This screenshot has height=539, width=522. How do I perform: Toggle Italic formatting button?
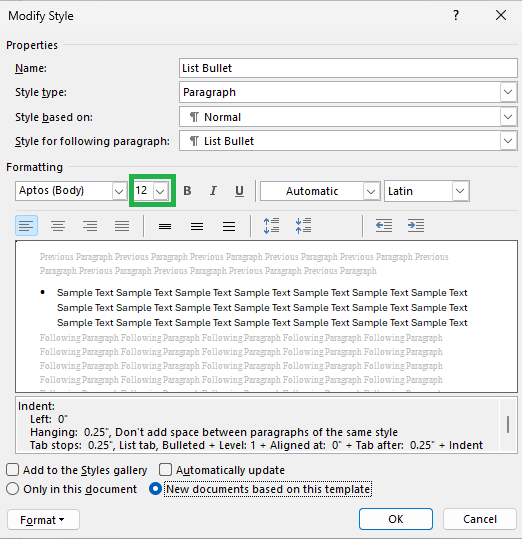213,191
